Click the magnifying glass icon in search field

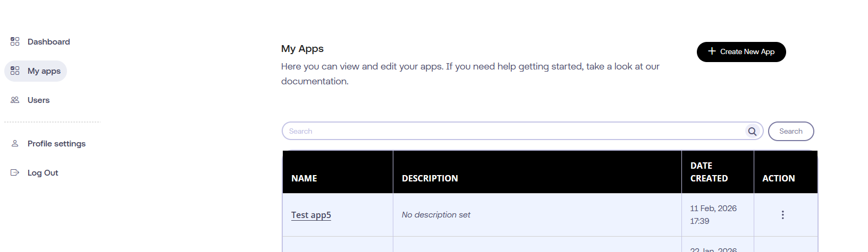[x=752, y=132]
